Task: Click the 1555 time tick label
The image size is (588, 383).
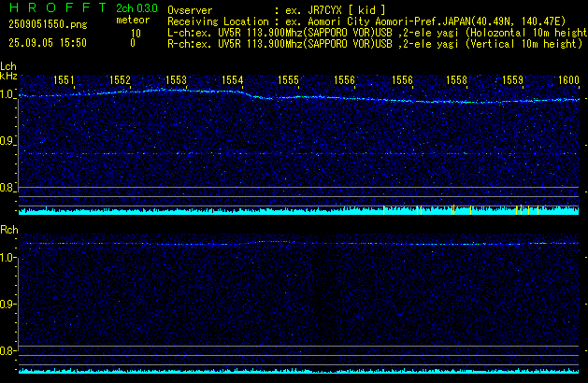Action: coord(288,80)
